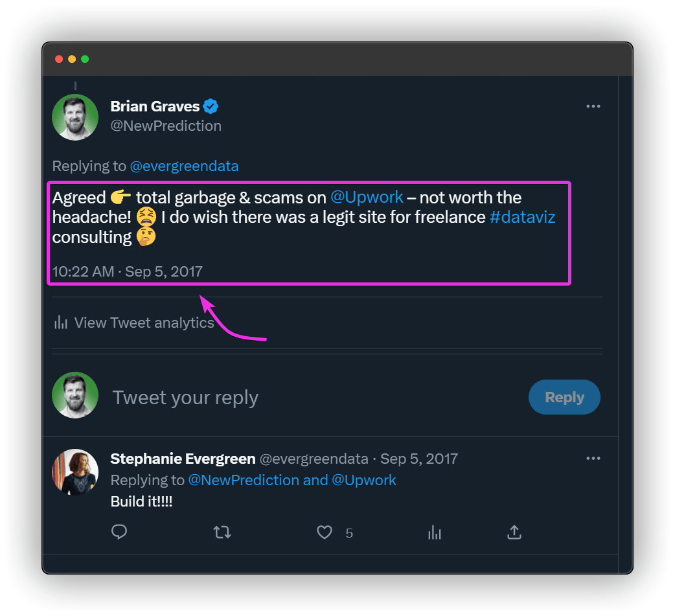675x616 pixels.
Task: Click the blue verified badge next to Brian Graves
Action: point(211,106)
